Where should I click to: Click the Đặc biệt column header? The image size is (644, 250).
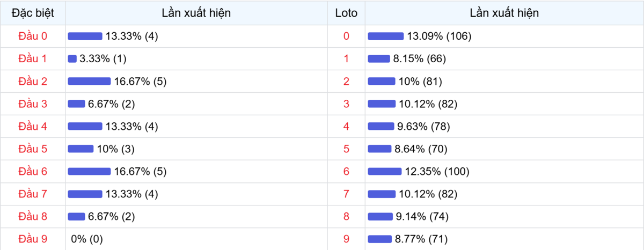[33, 13]
